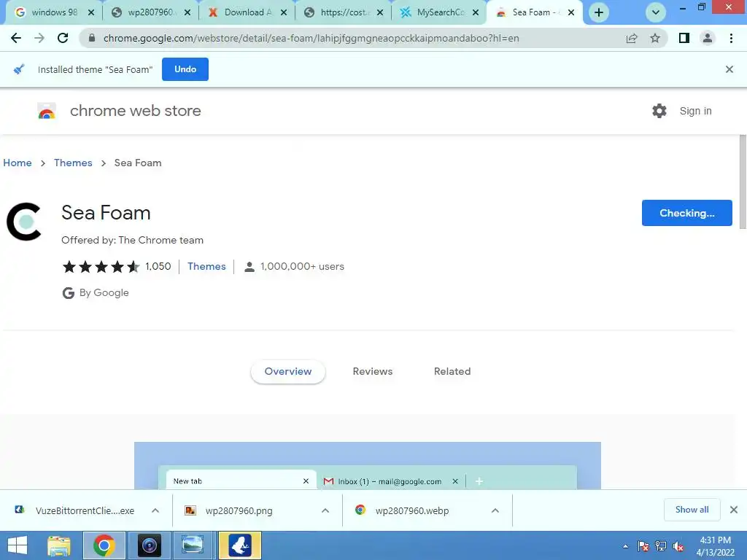Select the Sea Foam browser tab

pyautogui.click(x=535, y=12)
